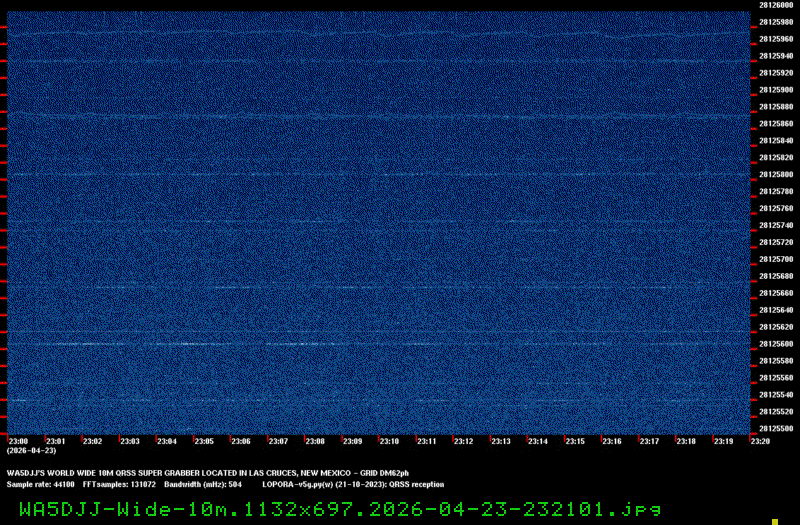Select the 23:13 time axis marker
Screen dimensions: 800x525
pyautogui.click(x=501, y=441)
